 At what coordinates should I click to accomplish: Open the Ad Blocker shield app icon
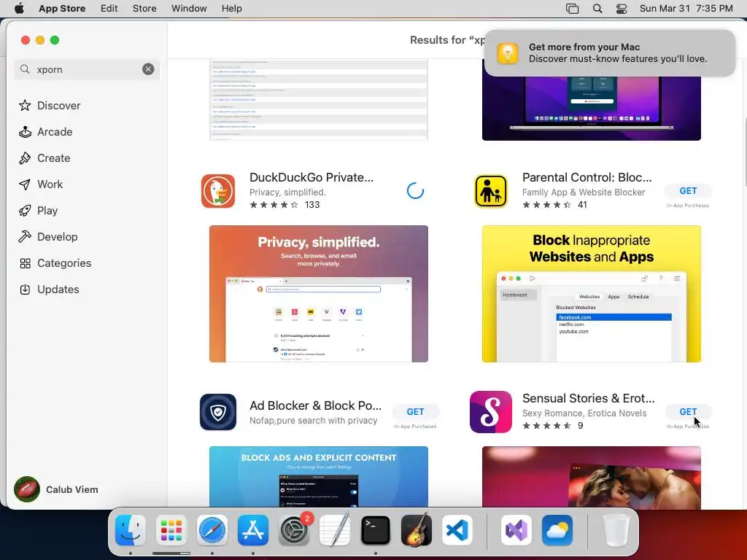217,412
